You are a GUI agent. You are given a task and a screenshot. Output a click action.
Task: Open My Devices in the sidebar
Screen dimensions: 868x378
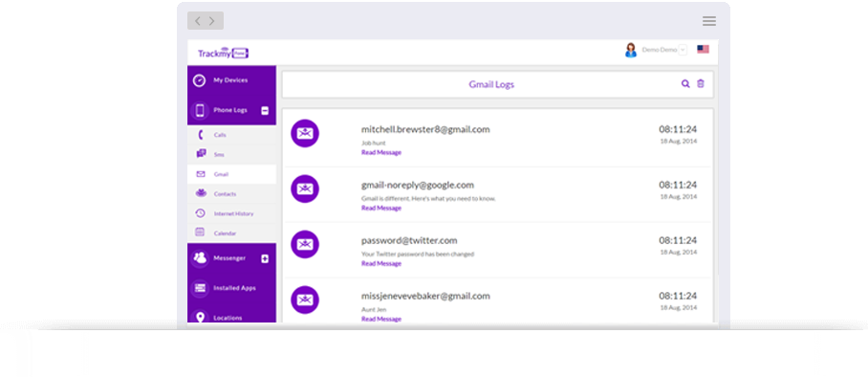click(x=231, y=80)
